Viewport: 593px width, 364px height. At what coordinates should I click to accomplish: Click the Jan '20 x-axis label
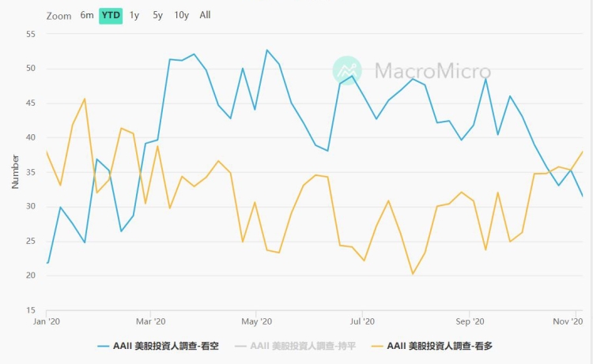pyautogui.click(x=47, y=321)
